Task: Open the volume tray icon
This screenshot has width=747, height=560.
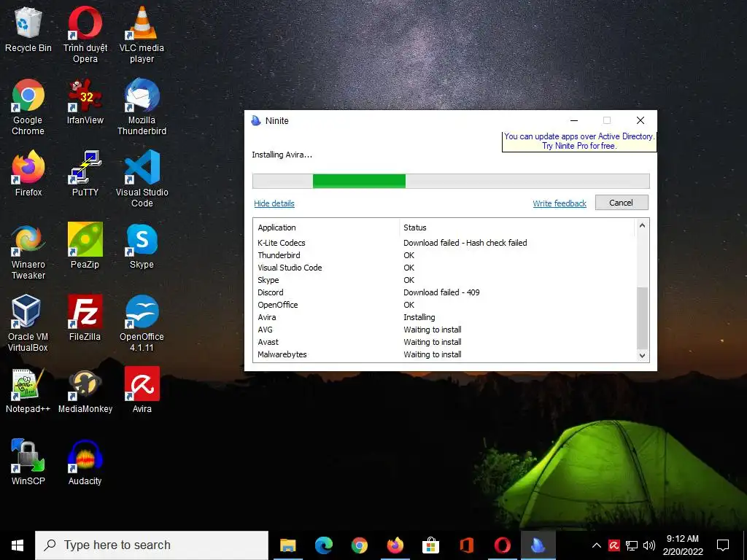Action: click(x=649, y=545)
